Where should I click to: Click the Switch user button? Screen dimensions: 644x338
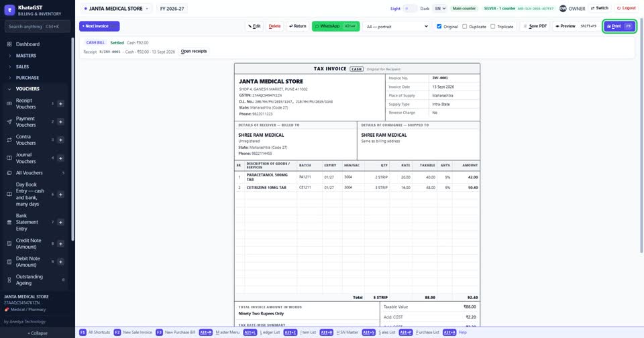[x=599, y=8]
